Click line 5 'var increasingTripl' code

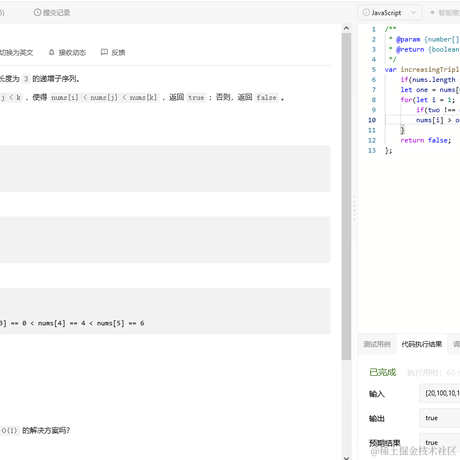(422, 69)
